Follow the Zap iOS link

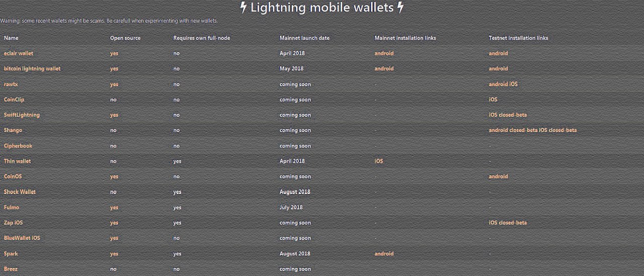pos(14,223)
